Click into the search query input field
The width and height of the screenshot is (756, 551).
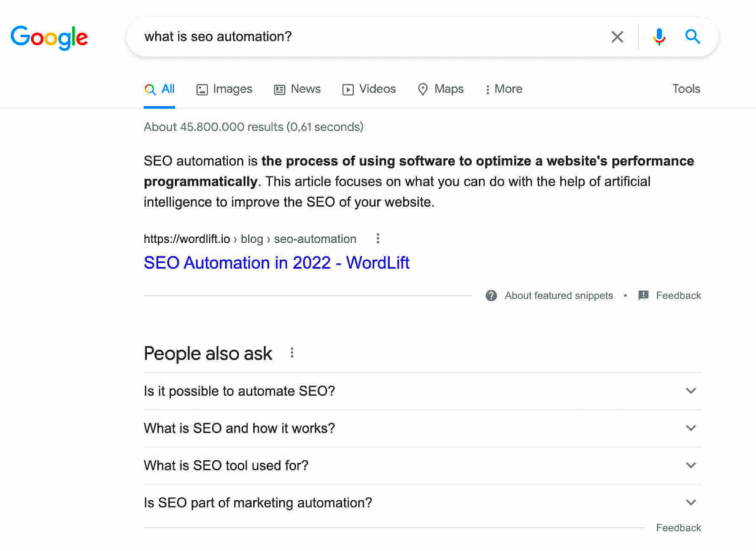pyautogui.click(x=371, y=37)
